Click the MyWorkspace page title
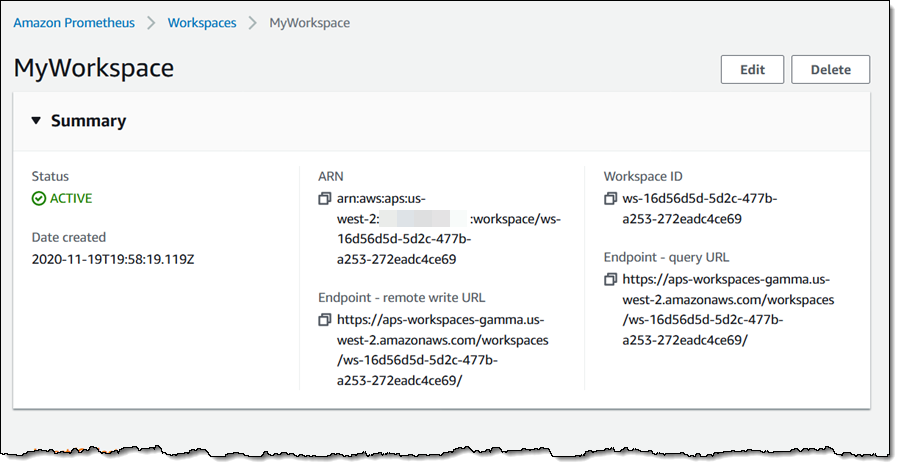900x467 pixels. tap(94, 68)
